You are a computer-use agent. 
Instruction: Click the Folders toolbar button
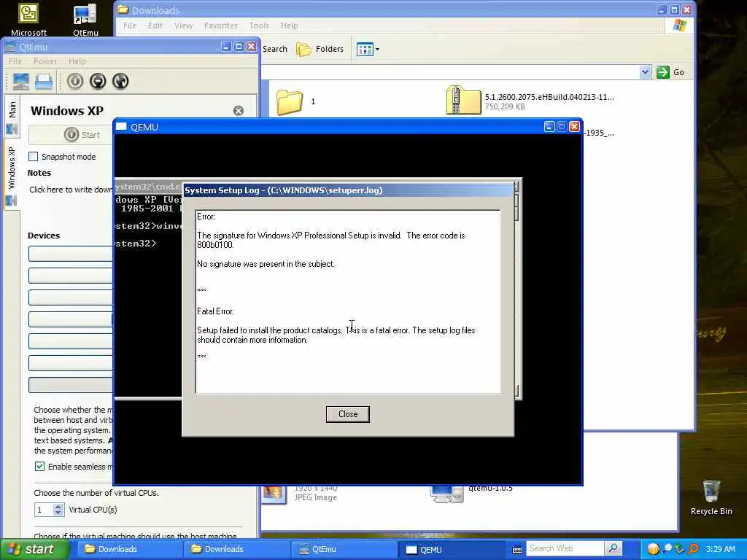point(320,49)
